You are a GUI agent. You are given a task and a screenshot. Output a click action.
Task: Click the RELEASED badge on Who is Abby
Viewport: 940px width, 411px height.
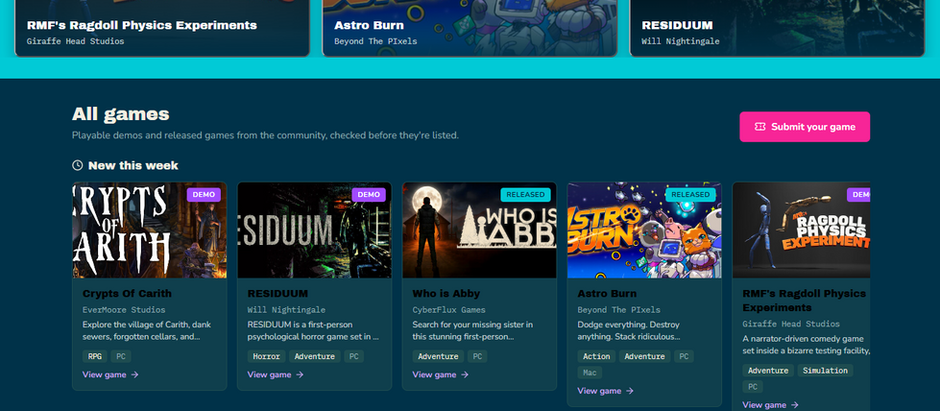point(526,195)
